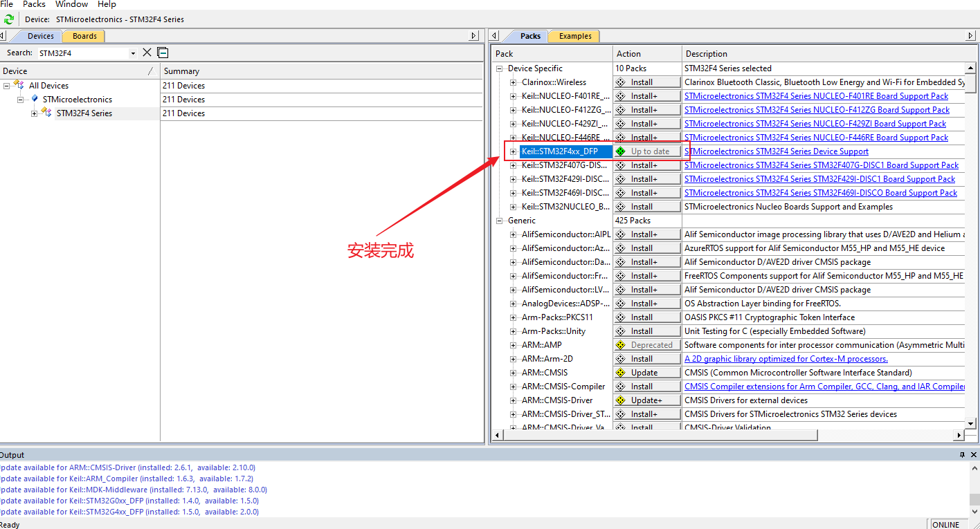Image resolution: width=980 pixels, height=529 pixels.
Task: Click the All Devices tree icon
Action: pyautogui.click(x=19, y=85)
